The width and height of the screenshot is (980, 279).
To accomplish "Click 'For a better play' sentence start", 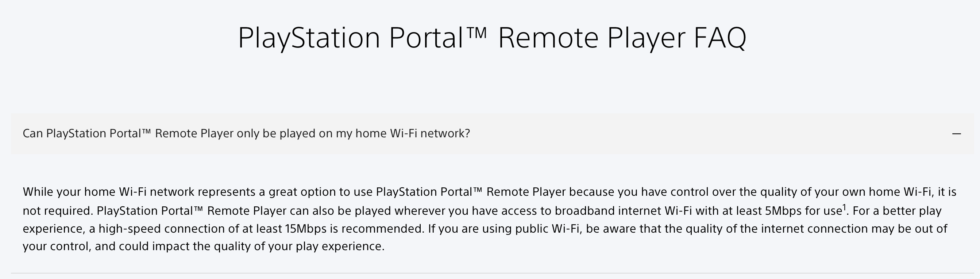I will point(897,210).
